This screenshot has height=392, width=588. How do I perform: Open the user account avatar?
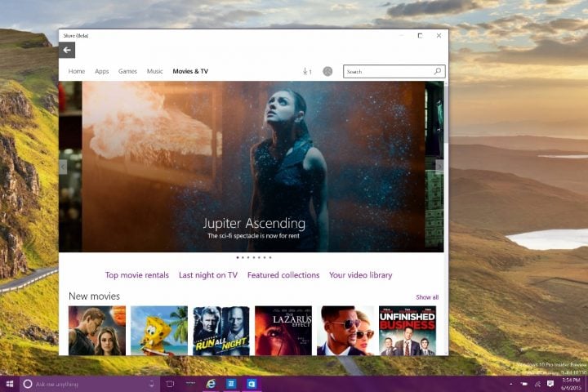[327, 71]
